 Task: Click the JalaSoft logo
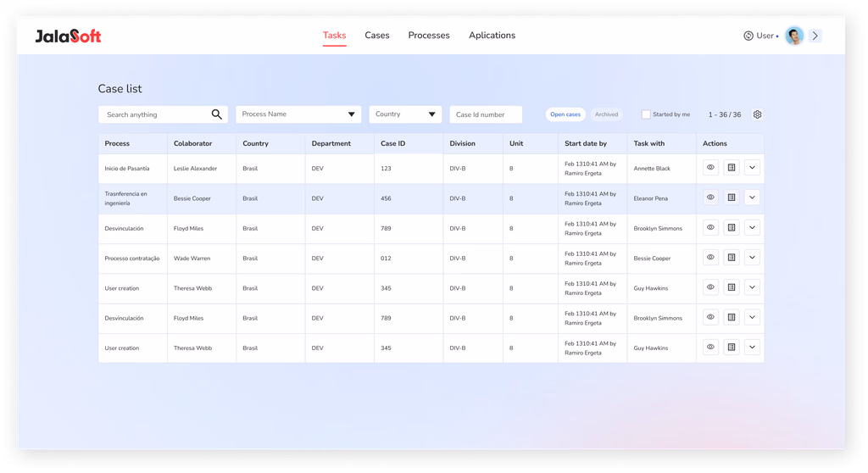(68, 36)
